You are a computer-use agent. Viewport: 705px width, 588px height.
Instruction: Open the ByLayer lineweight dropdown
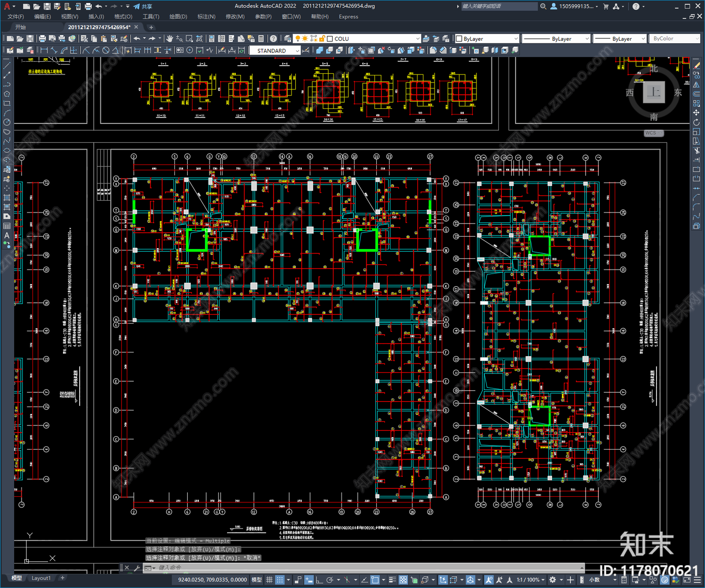[620, 39]
